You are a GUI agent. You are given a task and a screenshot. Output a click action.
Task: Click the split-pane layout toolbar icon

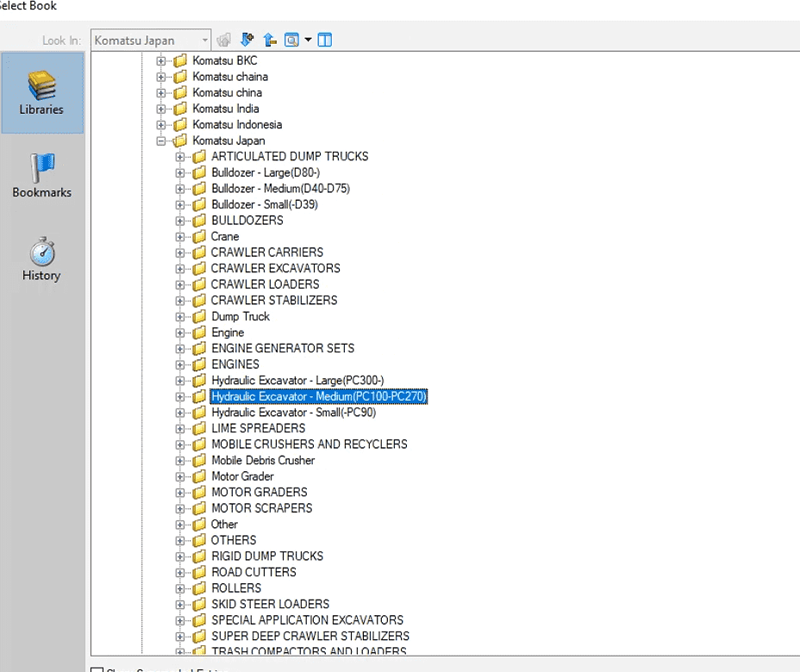[324, 40]
